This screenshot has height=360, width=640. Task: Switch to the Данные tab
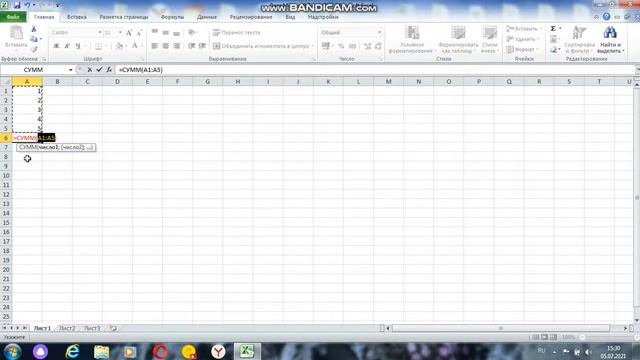click(x=207, y=17)
